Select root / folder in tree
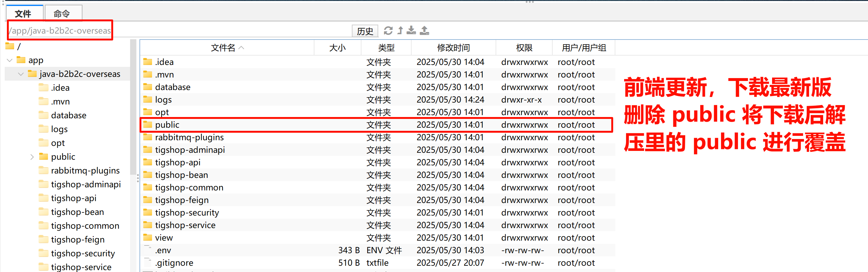868x272 pixels. pyautogui.click(x=13, y=46)
